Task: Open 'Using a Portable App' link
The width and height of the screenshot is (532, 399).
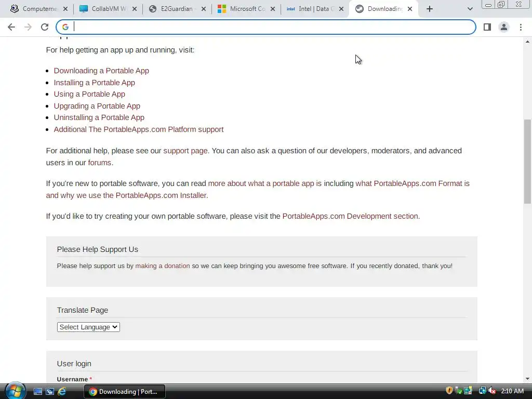Action: coord(89,94)
